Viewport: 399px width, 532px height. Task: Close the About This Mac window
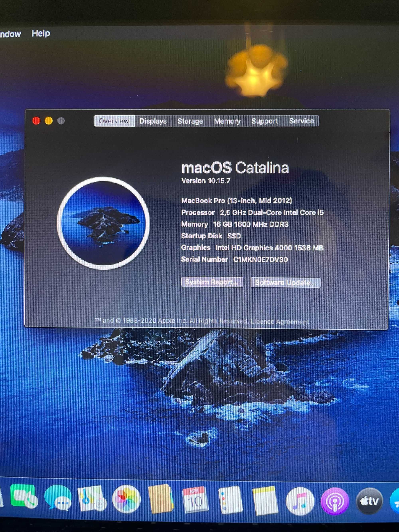pos(36,121)
